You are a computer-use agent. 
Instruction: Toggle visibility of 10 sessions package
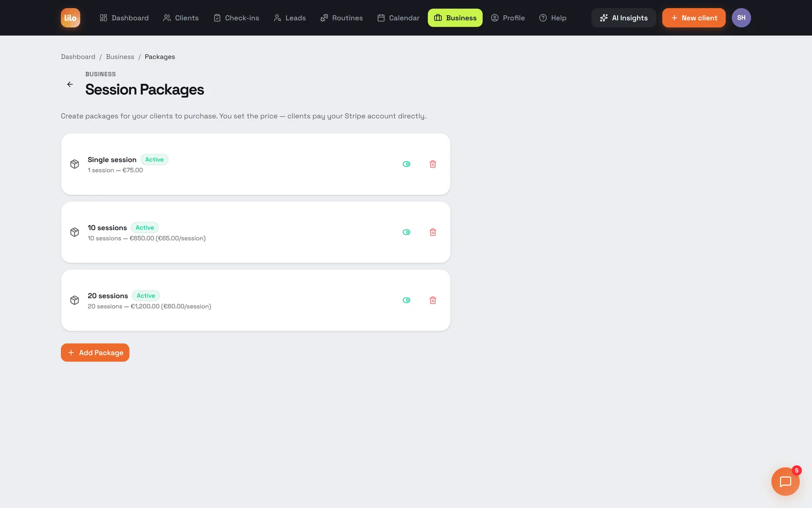407,232
